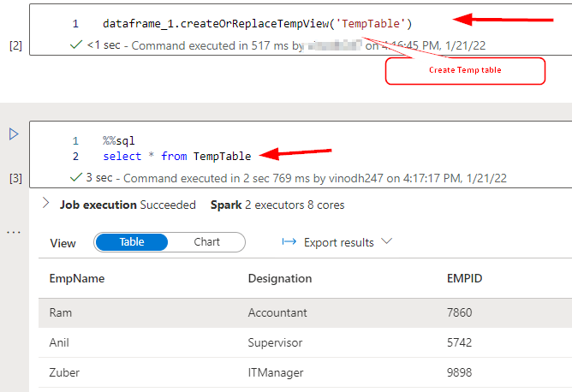Open the cell's more options ellipsis
Image resolution: width=572 pixels, height=392 pixels.
(x=13, y=232)
